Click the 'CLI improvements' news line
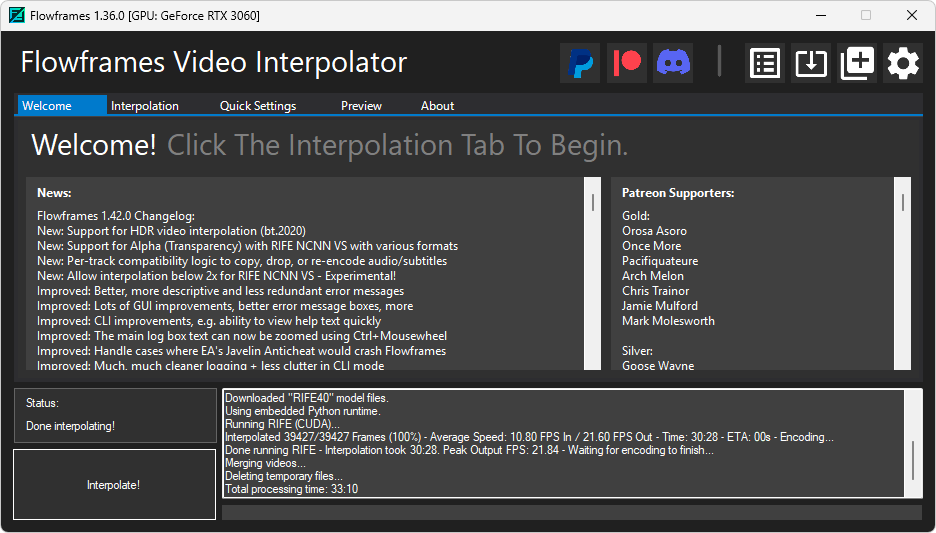Image resolution: width=936 pixels, height=533 pixels. point(209,321)
